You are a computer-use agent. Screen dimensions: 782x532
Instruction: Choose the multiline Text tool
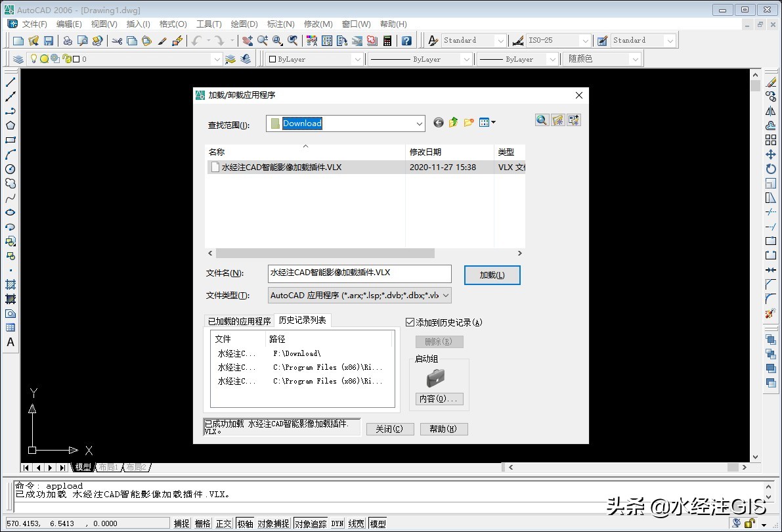pos(11,342)
